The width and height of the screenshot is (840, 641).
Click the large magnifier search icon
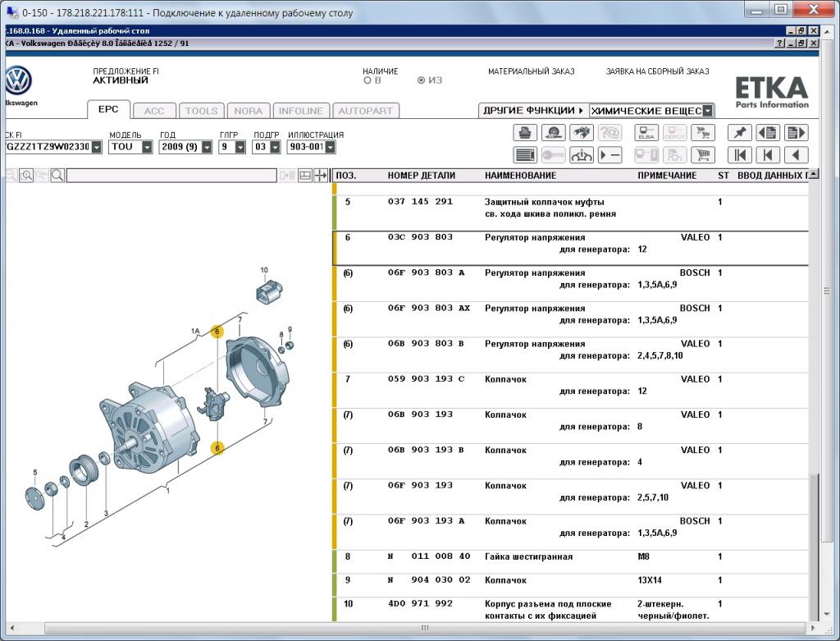click(57, 176)
